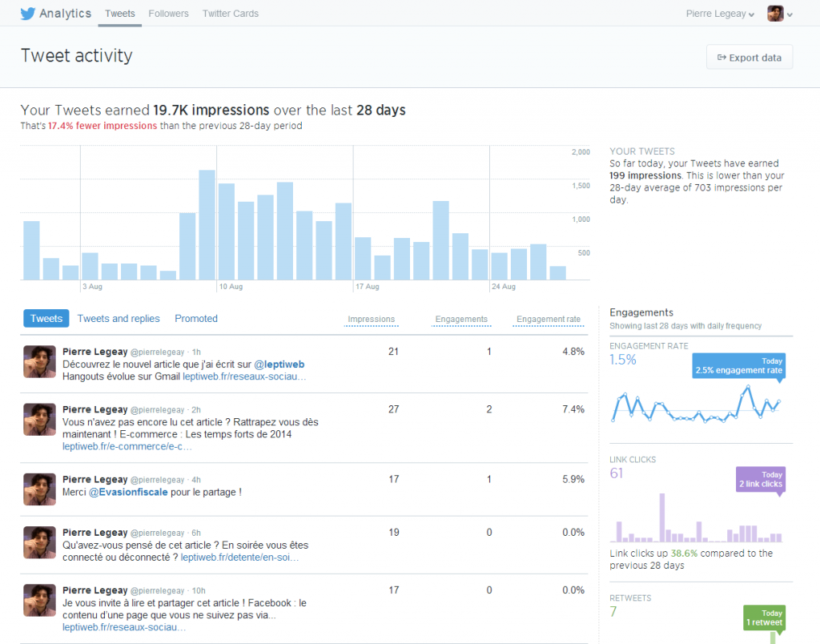The image size is (820, 644).
Task: Click the 4.8% engagement rate value
Action: pyautogui.click(x=573, y=352)
